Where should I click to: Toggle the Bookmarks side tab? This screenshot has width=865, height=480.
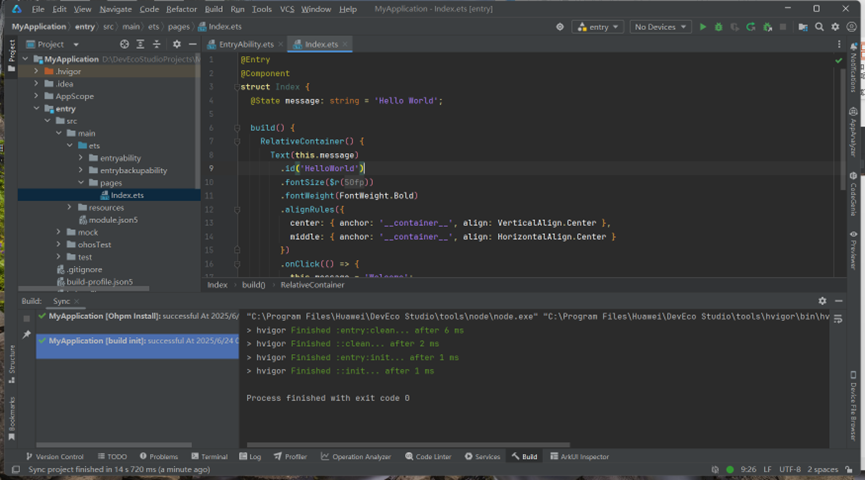[12, 419]
